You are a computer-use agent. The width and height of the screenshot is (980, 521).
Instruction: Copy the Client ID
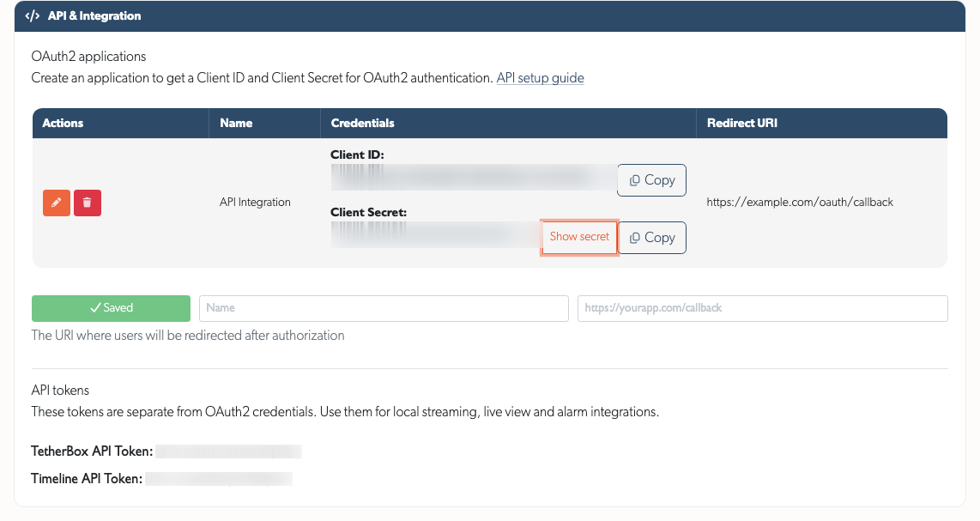651,180
